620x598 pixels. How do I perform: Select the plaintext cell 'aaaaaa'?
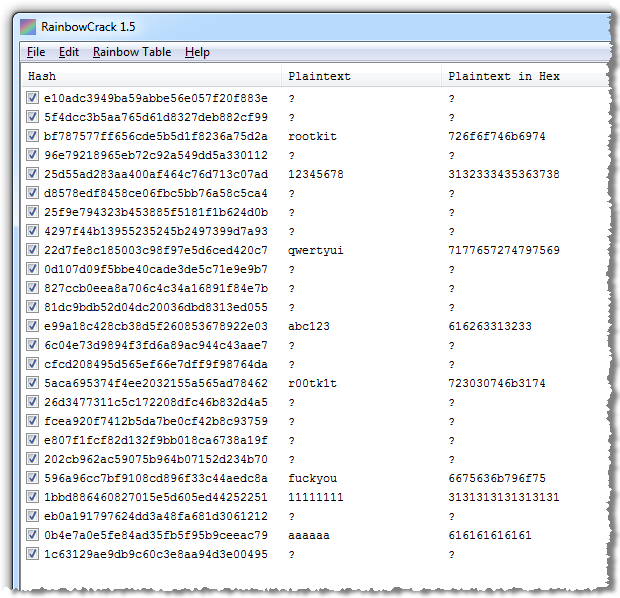pyautogui.click(x=309, y=536)
